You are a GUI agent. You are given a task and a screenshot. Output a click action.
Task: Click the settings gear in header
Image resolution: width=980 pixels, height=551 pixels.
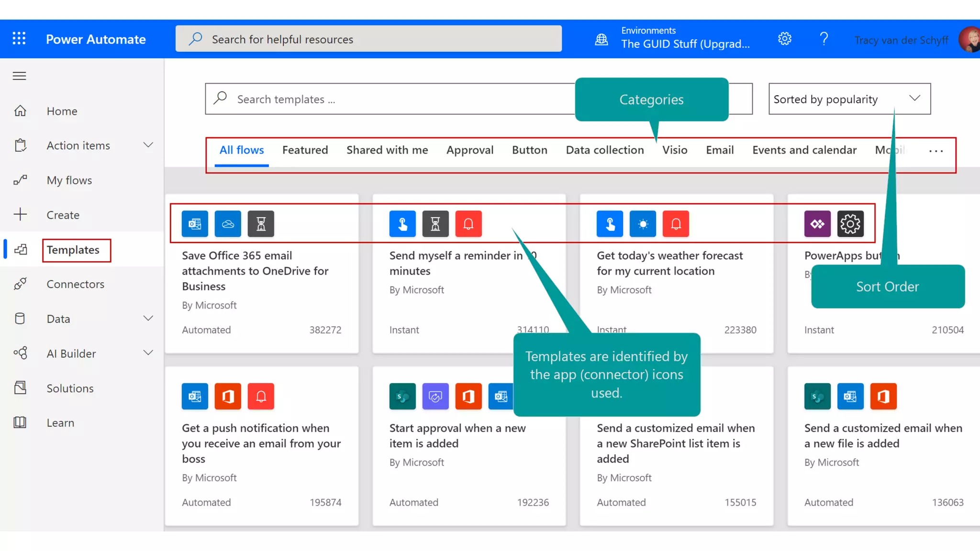coord(785,39)
